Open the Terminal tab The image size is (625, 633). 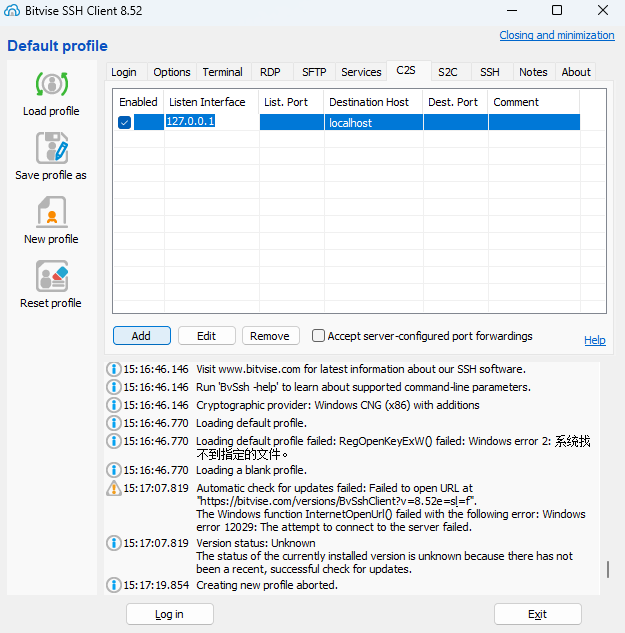222,72
